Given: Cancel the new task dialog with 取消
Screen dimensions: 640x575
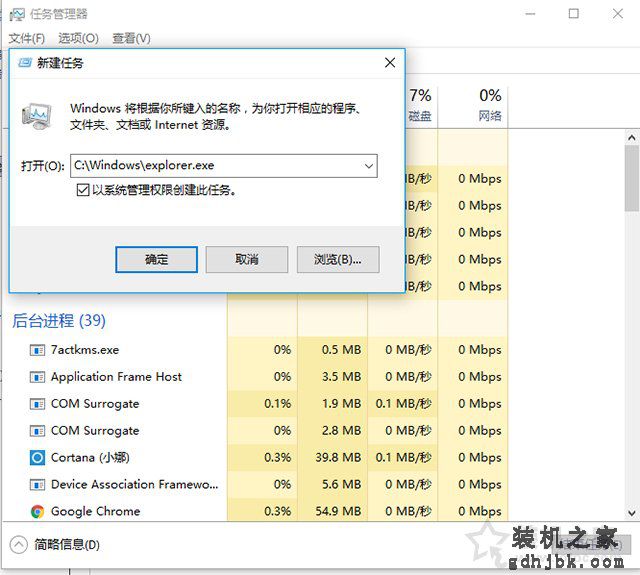Looking at the screenshot, I should pyautogui.click(x=247, y=259).
